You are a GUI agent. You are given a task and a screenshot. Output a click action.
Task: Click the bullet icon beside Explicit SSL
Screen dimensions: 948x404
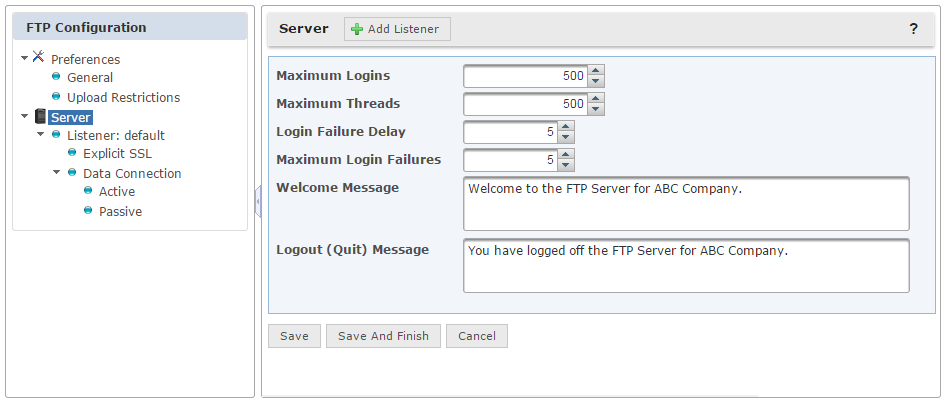(72, 152)
